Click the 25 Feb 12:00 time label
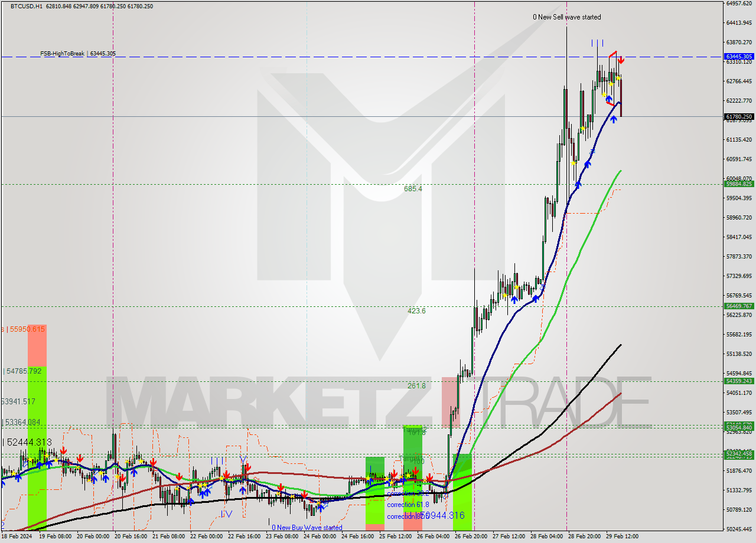This screenshot has height=543, width=756. point(396,537)
